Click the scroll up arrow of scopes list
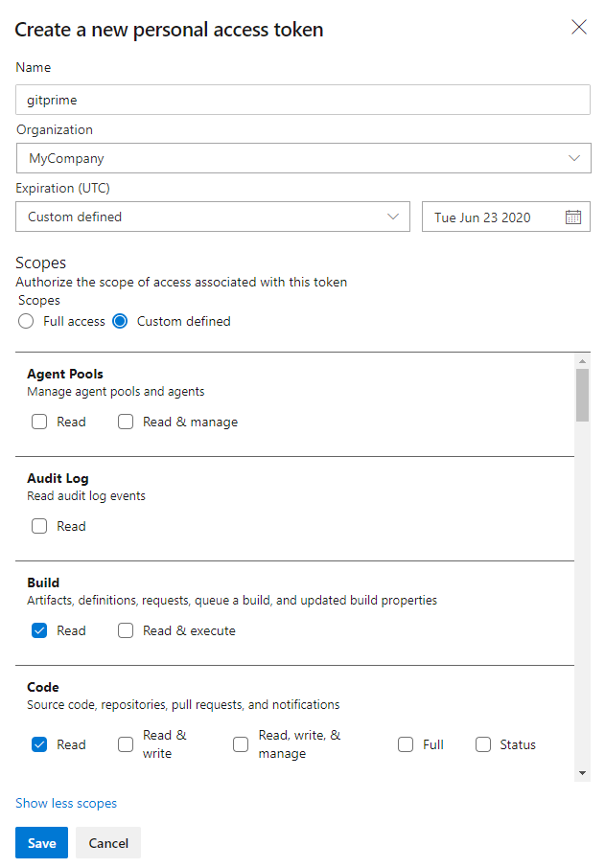The width and height of the screenshot is (605, 868). coord(582,361)
